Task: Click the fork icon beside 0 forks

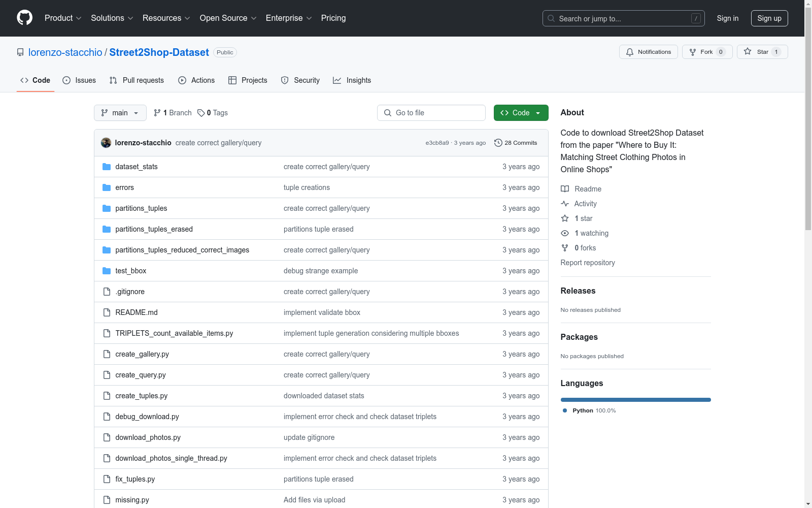Action: [x=565, y=248]
